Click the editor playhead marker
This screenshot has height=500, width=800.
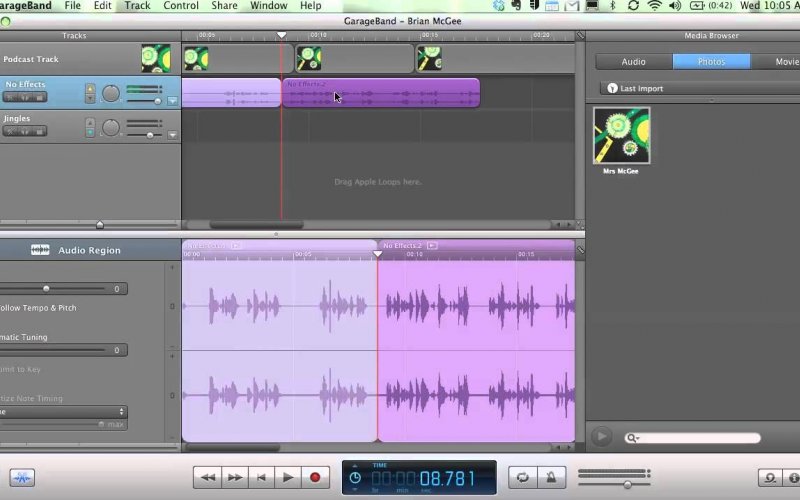(378, 254)
